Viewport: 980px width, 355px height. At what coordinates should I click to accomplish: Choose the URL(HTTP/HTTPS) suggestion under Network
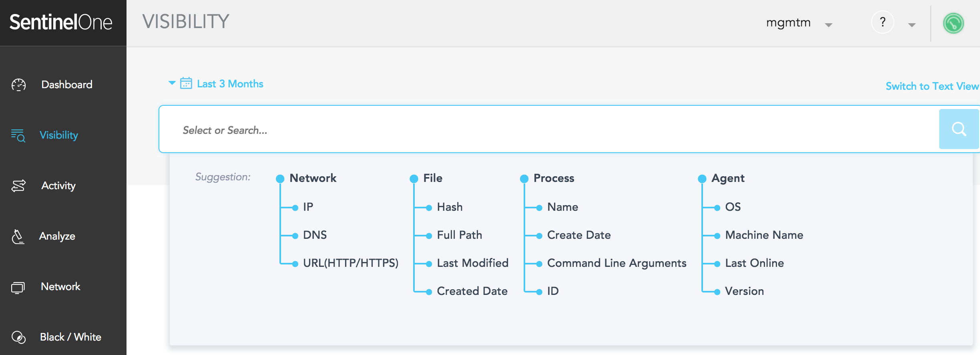350,263
